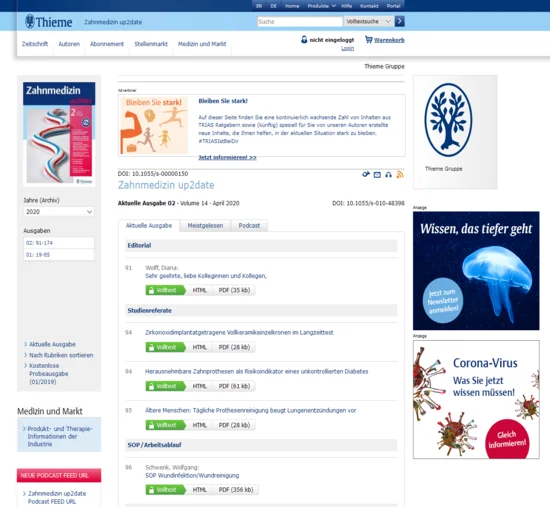Open the Volltextsuche search type dropdown
The width and height of the screenshot is (550, 507).
[369, 21]
